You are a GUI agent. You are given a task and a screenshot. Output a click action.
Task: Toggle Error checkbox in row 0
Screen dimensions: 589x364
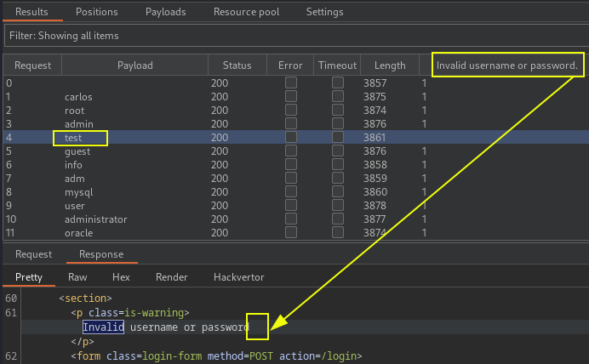tap(291, 82)
